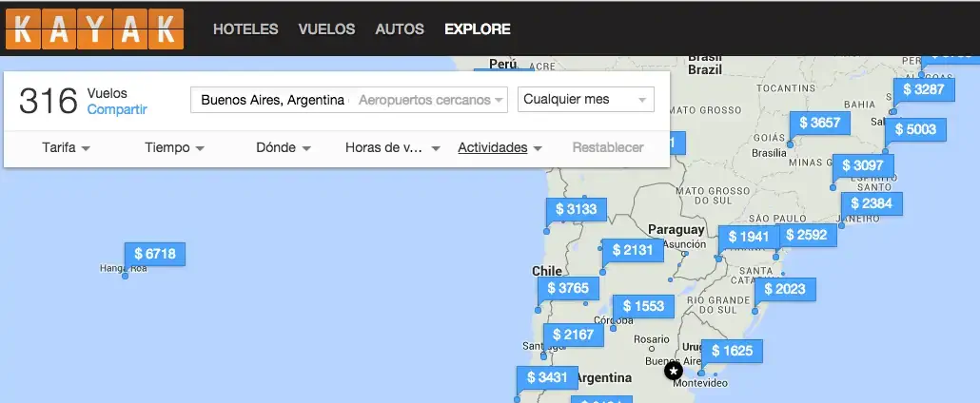Open the $ 3657 Brasília price marker
980x403 pixels.
[x=819, y=123]
